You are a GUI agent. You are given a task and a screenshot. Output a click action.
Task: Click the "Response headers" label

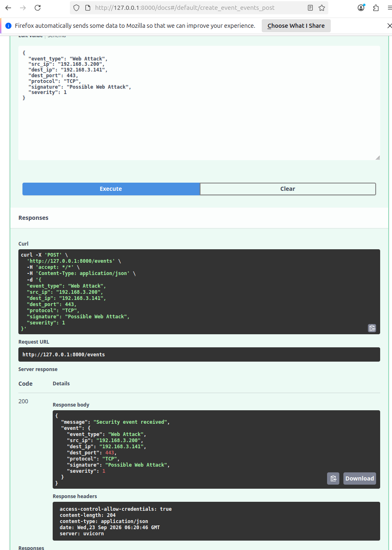pyautogui.click(x=75, y=496)
